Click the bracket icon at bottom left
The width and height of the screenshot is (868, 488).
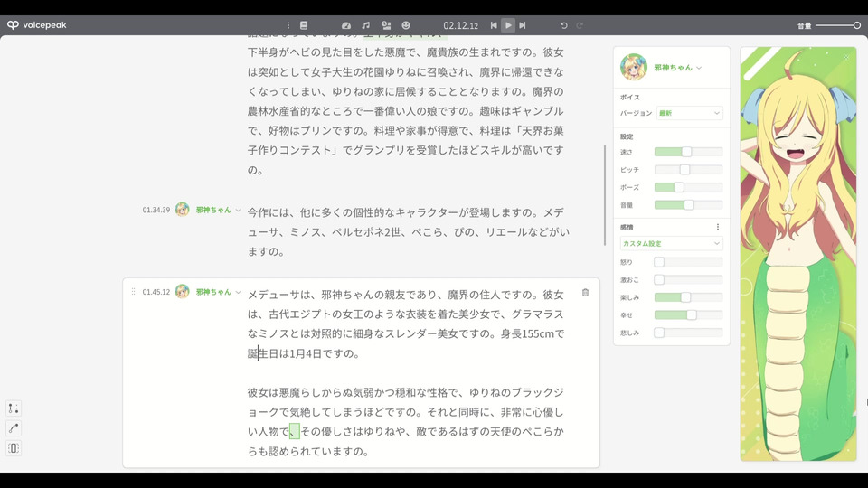pos(14,448)
